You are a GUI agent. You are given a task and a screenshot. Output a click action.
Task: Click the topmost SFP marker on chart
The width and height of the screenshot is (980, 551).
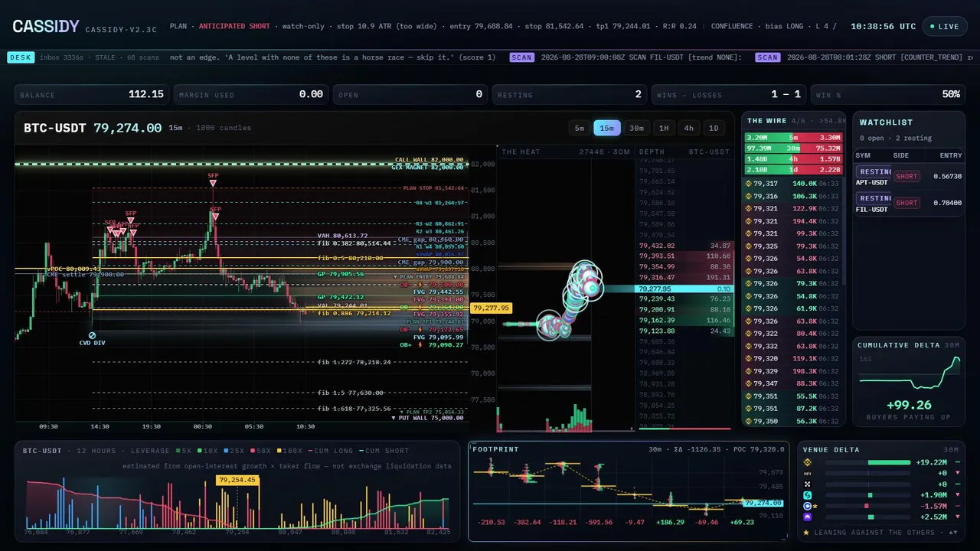coord(213,183)
